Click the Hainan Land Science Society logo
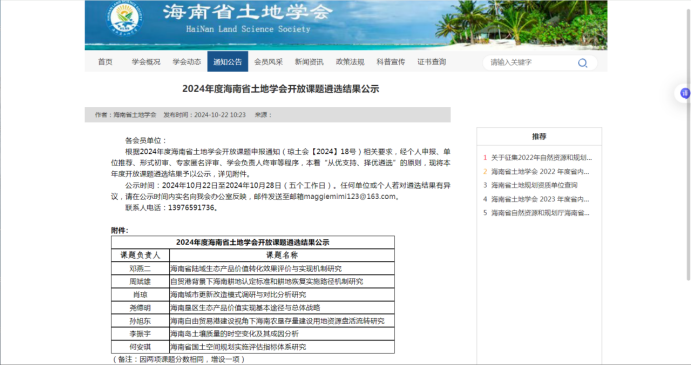691x365 pixels. click(x=125, y=19)
